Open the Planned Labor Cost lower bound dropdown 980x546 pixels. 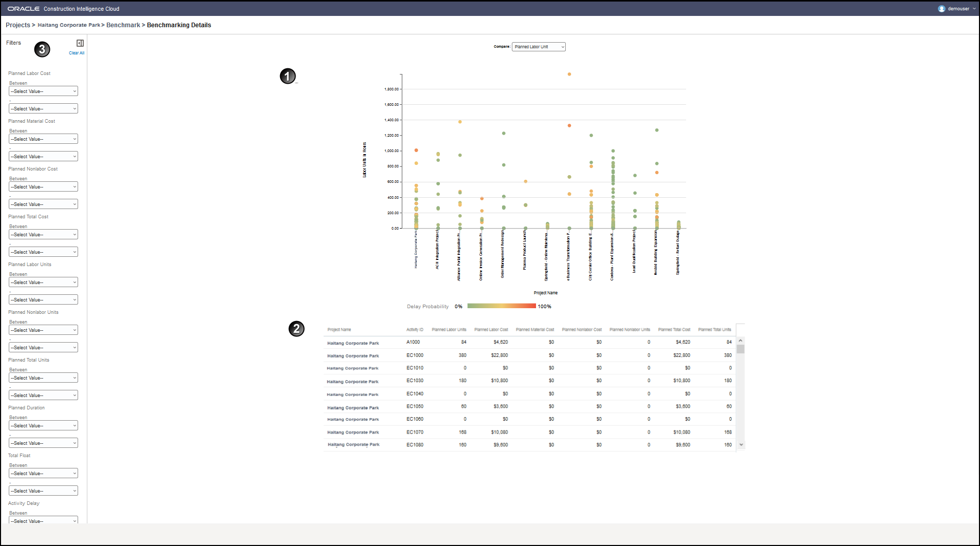tap(43, 108)
